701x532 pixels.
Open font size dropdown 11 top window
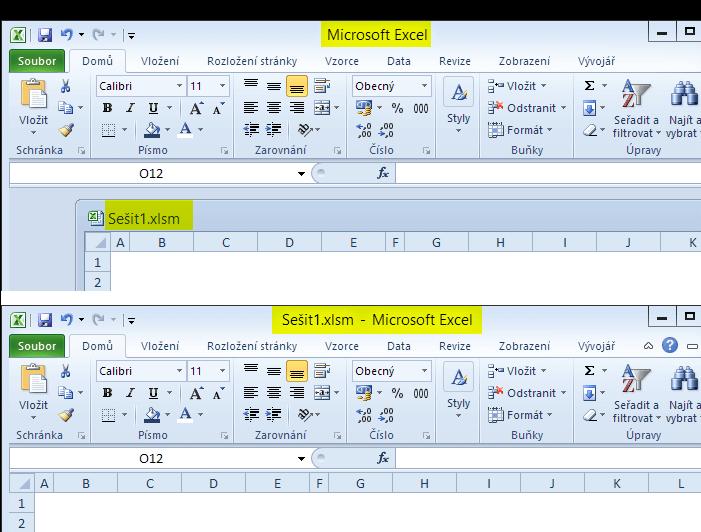(x=222, y=85)
